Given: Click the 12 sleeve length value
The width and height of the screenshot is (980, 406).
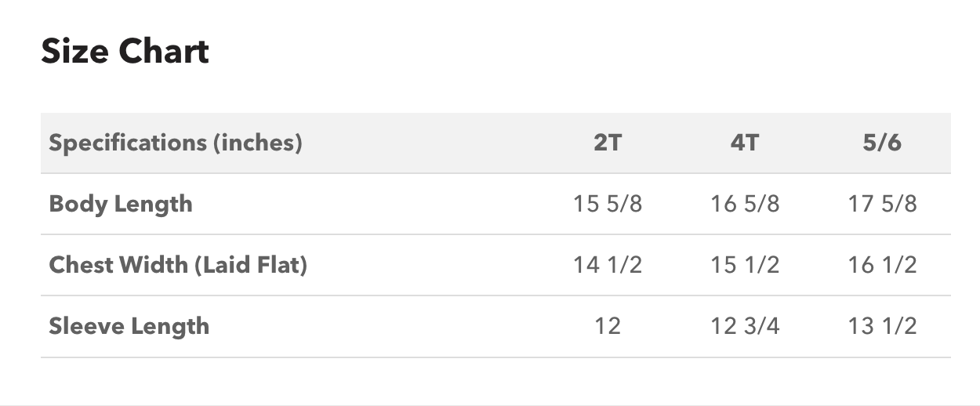Looking at the screenshot, I should click(x=608, y=326).
